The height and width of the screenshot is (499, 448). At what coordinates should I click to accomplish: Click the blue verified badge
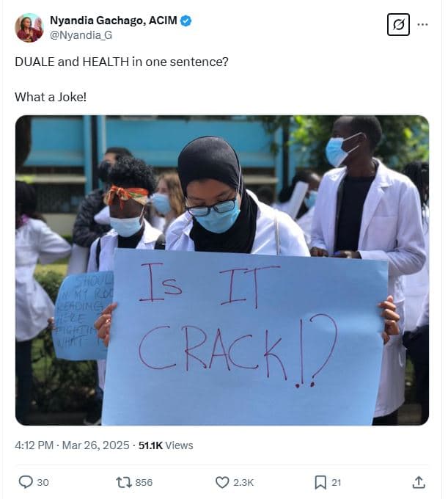click(186, 21)
